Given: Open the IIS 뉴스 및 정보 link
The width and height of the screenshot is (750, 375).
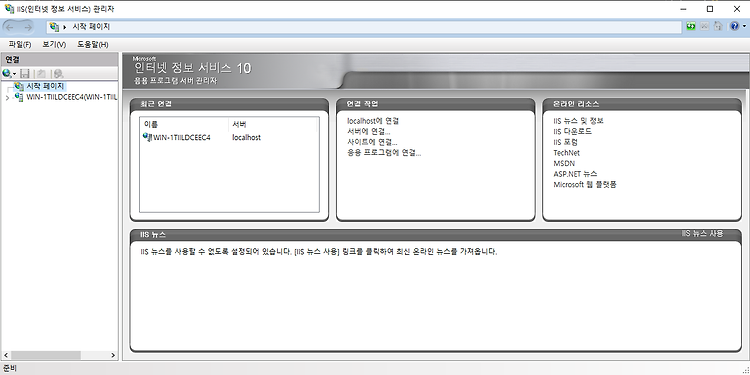Looking at the screenshot, I should point(578,121).
